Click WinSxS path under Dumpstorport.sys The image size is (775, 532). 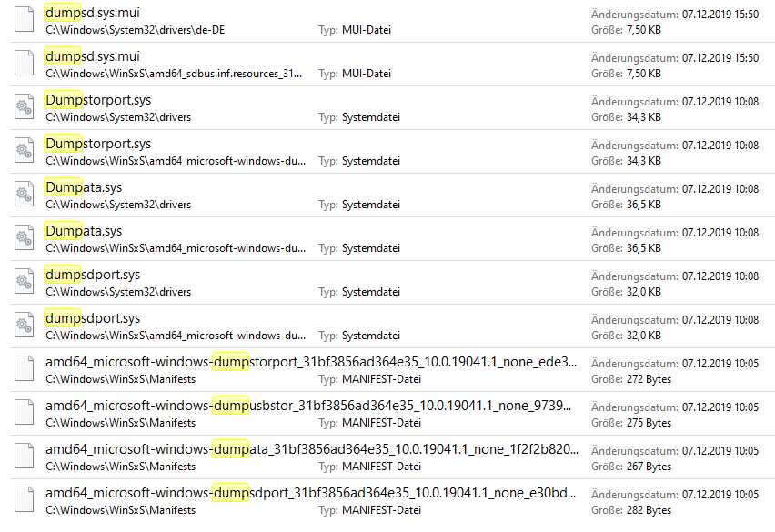coord(176,161)
